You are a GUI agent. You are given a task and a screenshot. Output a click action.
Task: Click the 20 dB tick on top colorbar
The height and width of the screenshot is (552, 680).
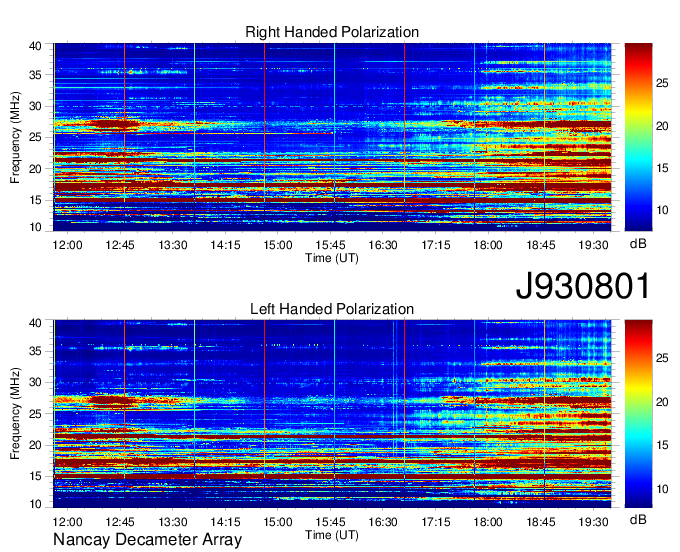pyautogui.click(x=662, y=126)
